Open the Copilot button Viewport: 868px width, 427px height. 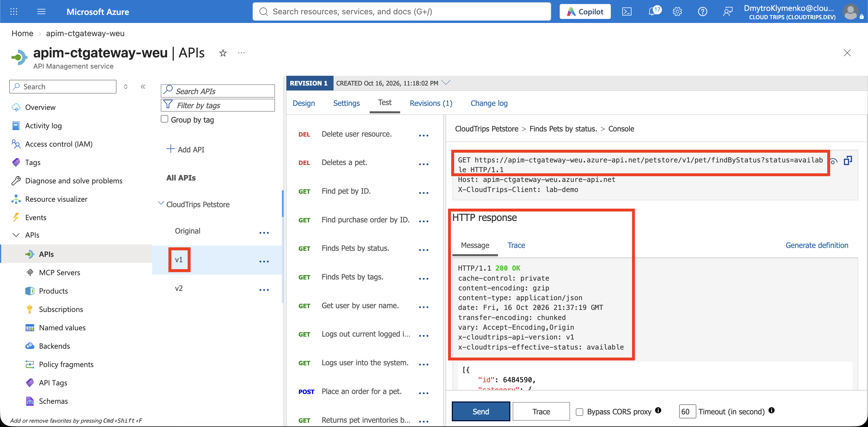click(x=585, y=12)
